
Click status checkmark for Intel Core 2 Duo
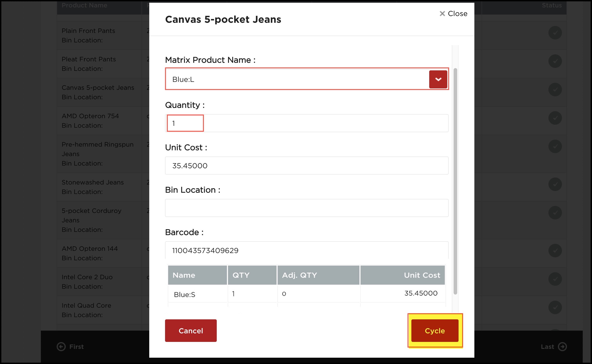point(555,279)
